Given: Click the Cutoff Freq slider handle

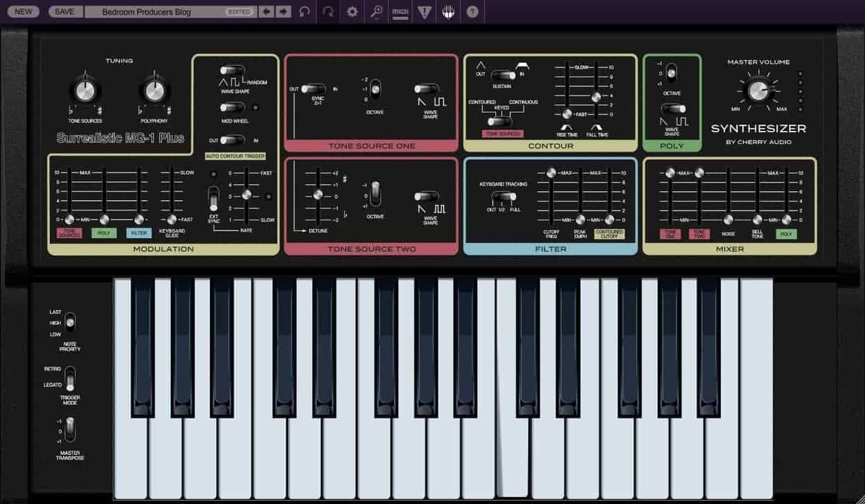Looking at the screenshot, I should pos(551,172).
